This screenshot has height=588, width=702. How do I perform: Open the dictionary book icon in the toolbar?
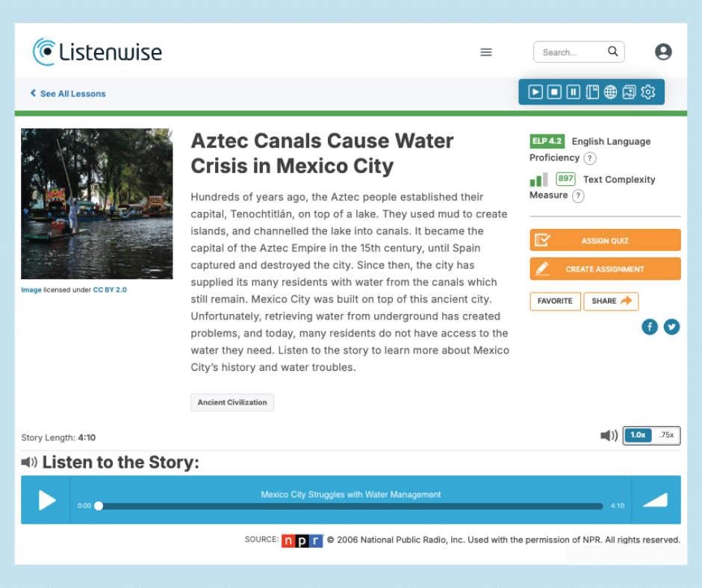coord(592,92)
